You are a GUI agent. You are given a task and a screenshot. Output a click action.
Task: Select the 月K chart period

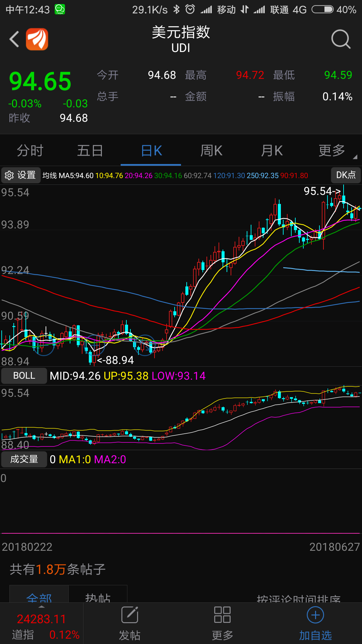tap(271, 151)
